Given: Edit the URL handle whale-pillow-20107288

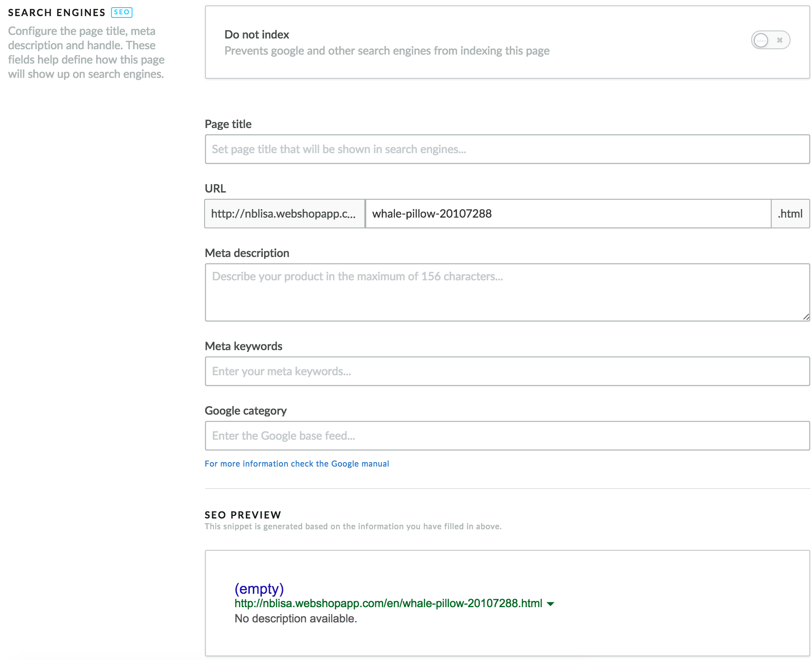Looking at the screenshot, I should (568, 214).
